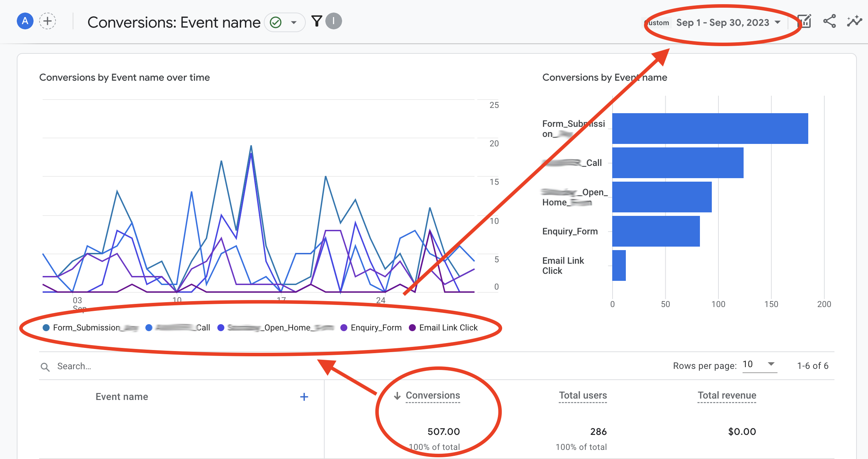
Task: Click the green report status checkmark
Action: click(x=276, y=22)
